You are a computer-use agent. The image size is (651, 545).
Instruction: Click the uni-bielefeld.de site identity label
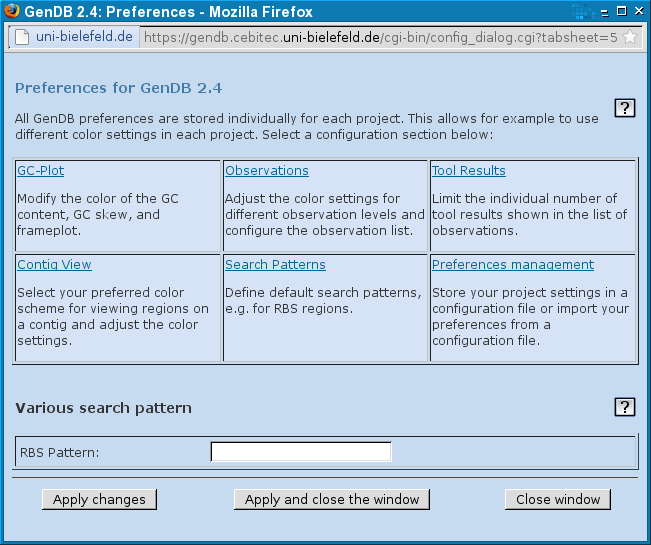click(x=84, y=37)
